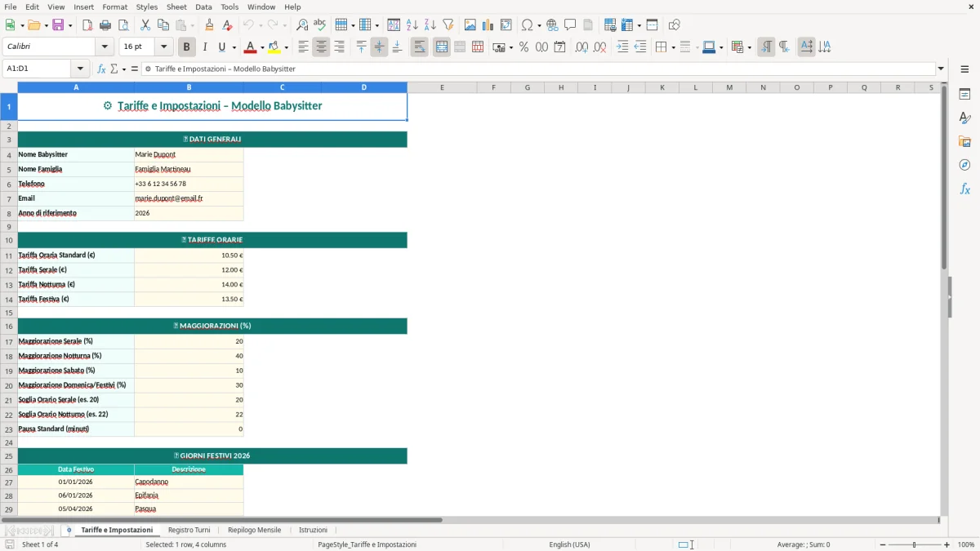Open Borders dropdown arrow

point(673,47)
